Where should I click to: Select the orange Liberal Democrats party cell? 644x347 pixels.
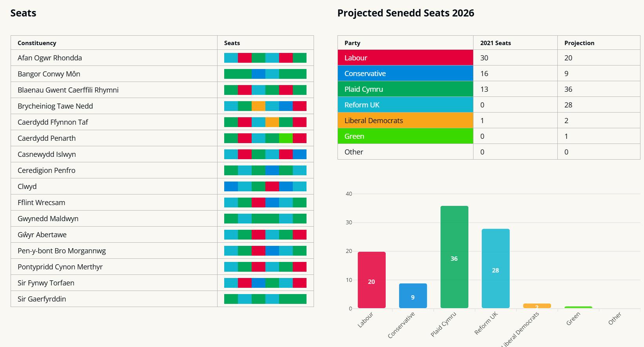[x=405, y=120]
